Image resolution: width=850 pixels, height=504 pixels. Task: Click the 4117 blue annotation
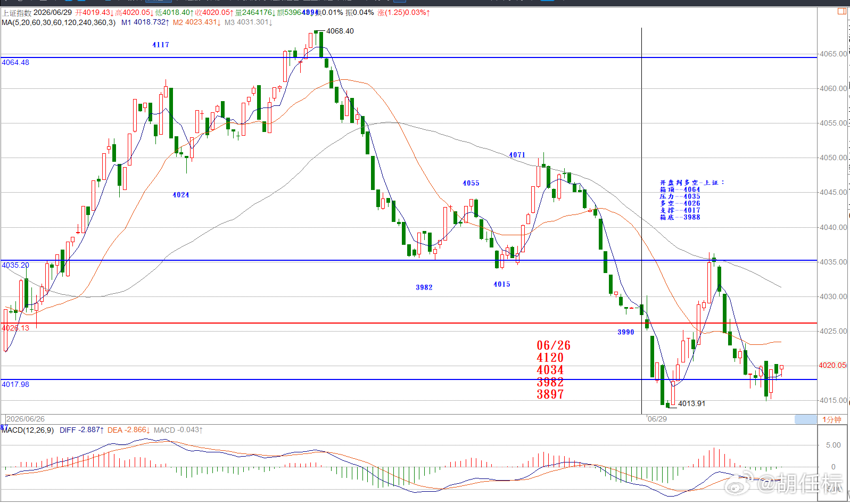[161, 45]
